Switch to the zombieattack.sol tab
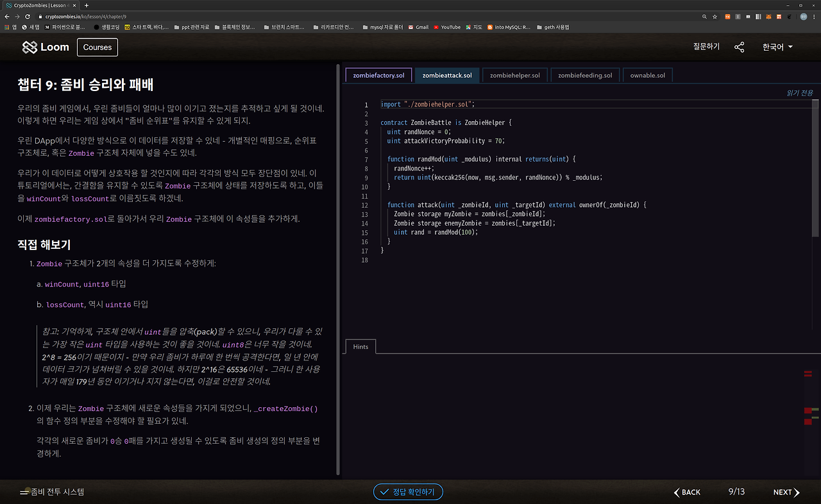This screenshot has height=504, width=821. pos(447,75)
